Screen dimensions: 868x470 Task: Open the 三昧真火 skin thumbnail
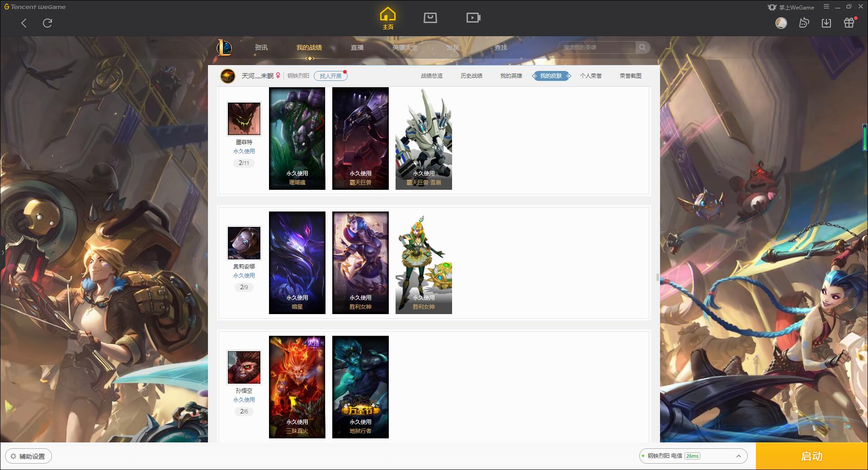pos(297,387)
